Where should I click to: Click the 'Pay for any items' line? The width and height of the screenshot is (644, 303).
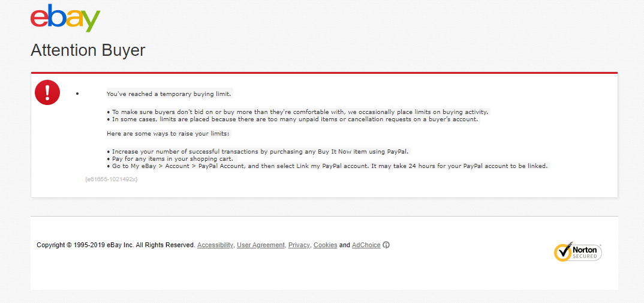170,158
